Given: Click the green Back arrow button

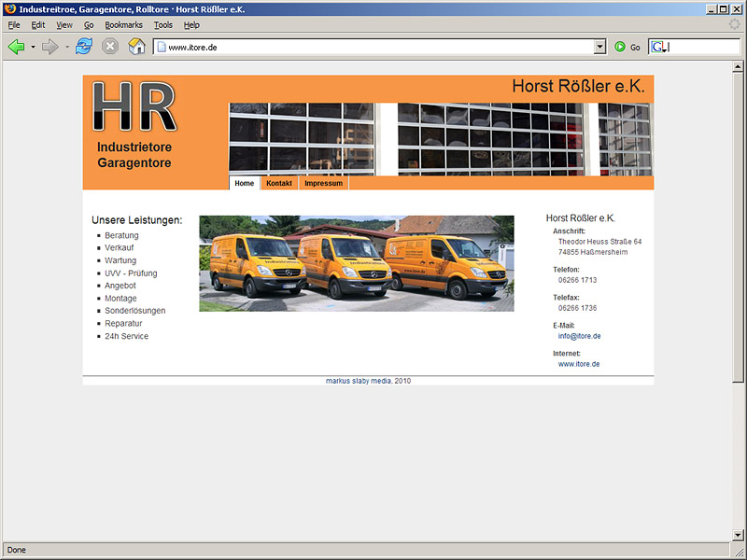Looking at the screenshot, I should tap(16, 47).
